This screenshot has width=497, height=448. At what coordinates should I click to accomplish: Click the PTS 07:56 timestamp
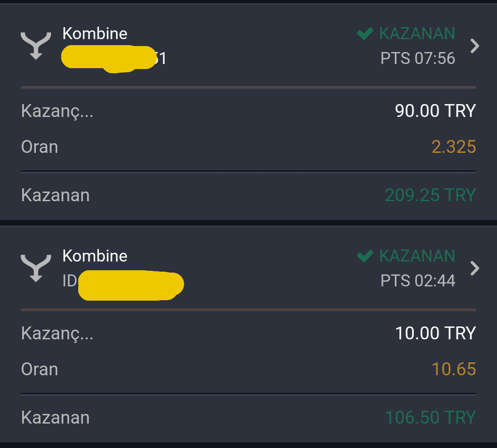click(418, 58)
